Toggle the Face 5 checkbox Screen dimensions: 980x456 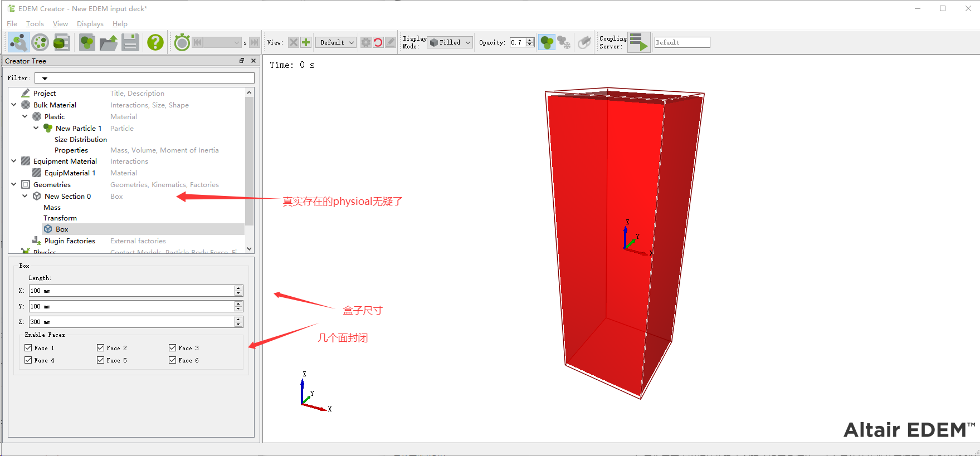pyautogui.click(x=101, y=360)
